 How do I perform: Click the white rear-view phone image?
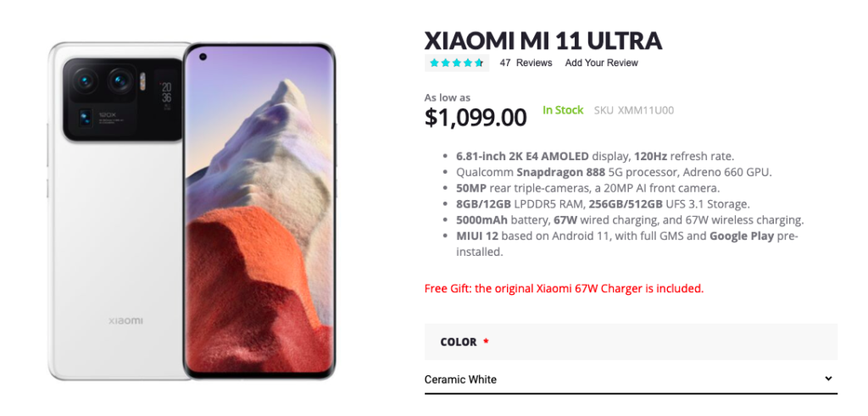(x=114, y=254)
